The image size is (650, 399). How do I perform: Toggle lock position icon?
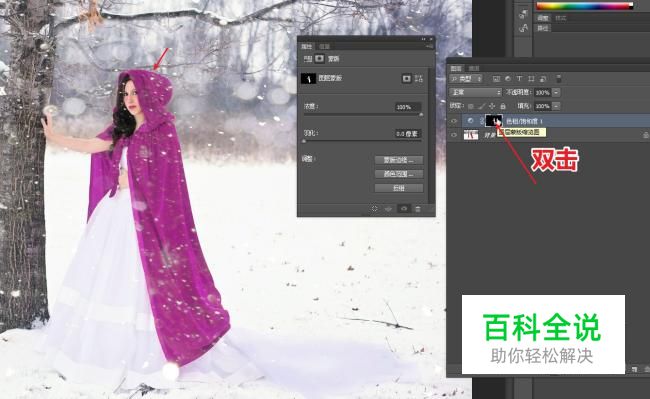coord(492,106)
